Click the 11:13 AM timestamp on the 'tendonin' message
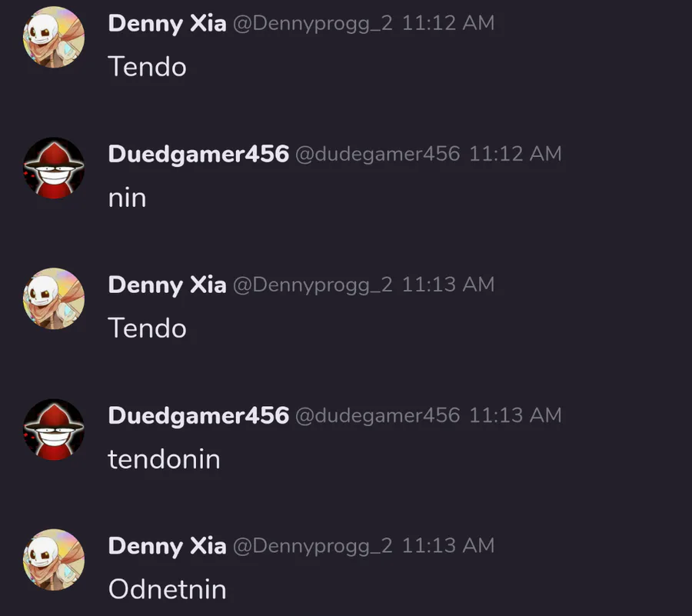This screenshot has height=616, width=692. (515, 415)
